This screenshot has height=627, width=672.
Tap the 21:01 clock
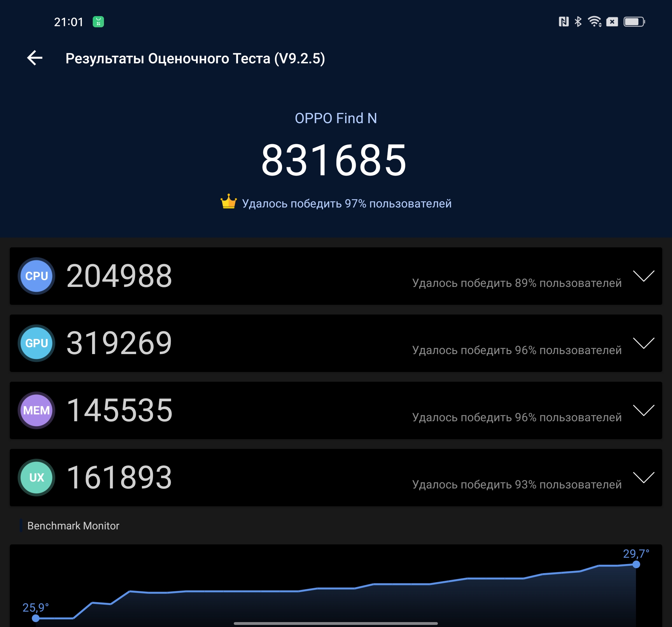(69, 22)
